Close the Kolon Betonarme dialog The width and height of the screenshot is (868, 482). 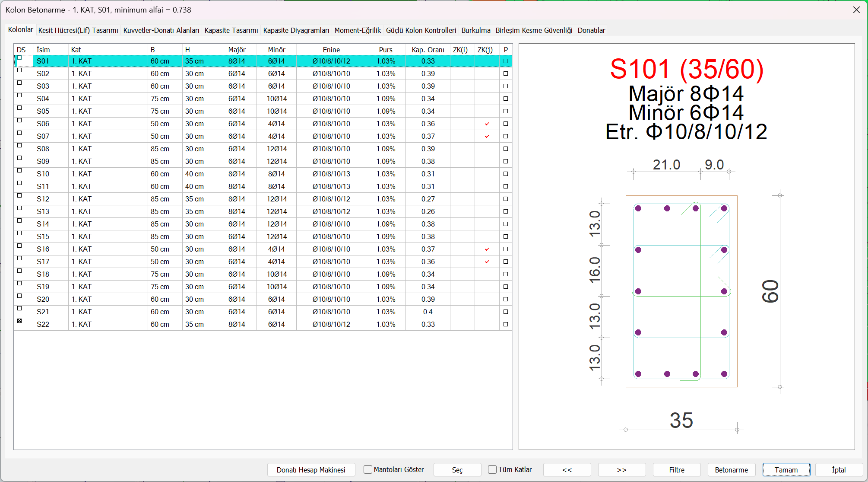(x=856, y=10)
